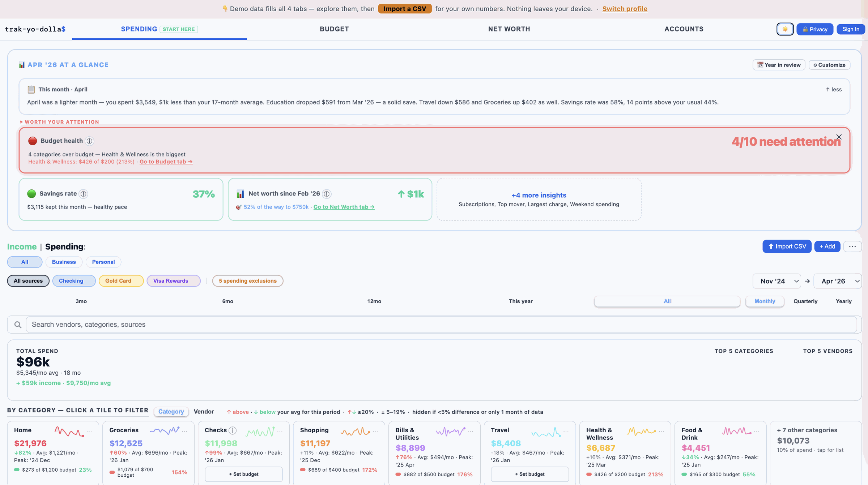This screenshot has width=868, height=485.
Task: Toggle the sun light/dark theme icon
Action: pyautogui.click(x=785, y=29)
